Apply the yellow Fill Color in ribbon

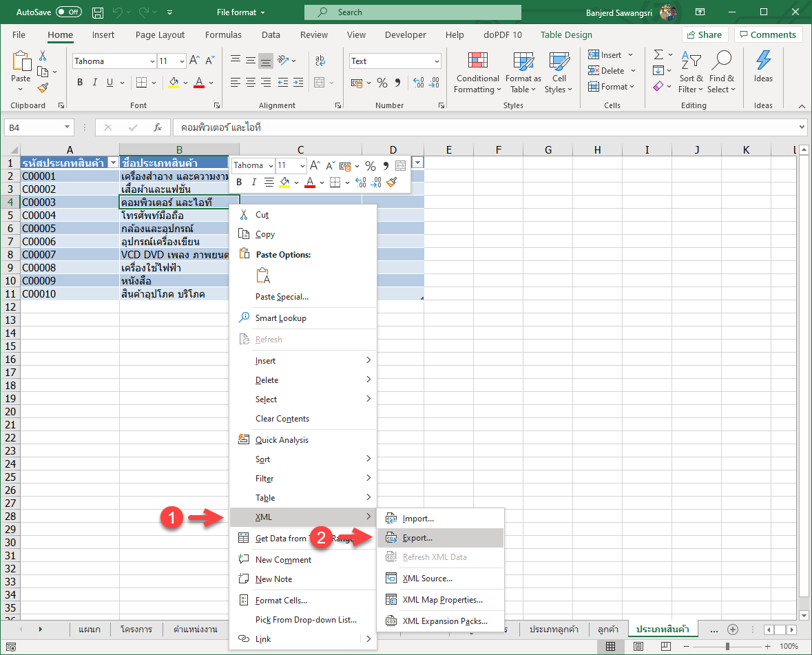click(x=174, y=83)
